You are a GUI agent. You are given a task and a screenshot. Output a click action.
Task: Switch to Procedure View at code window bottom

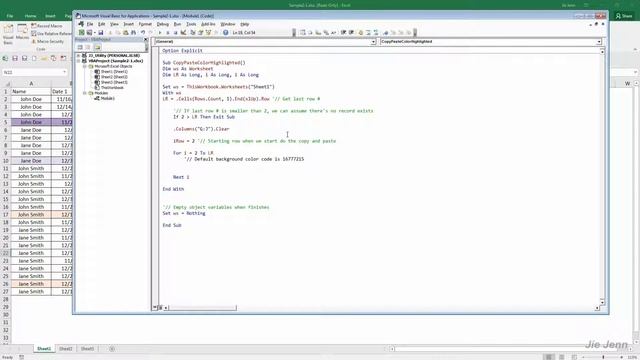(x=155, y=307)
